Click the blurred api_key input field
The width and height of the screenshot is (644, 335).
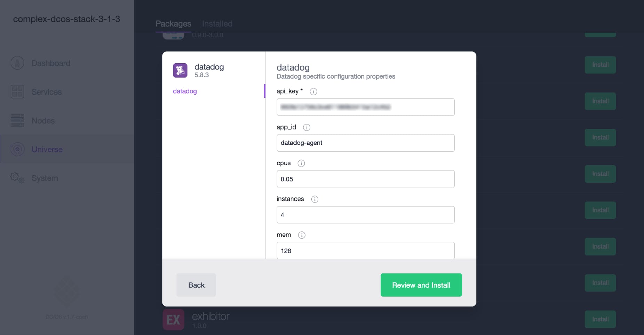[365, 107]
